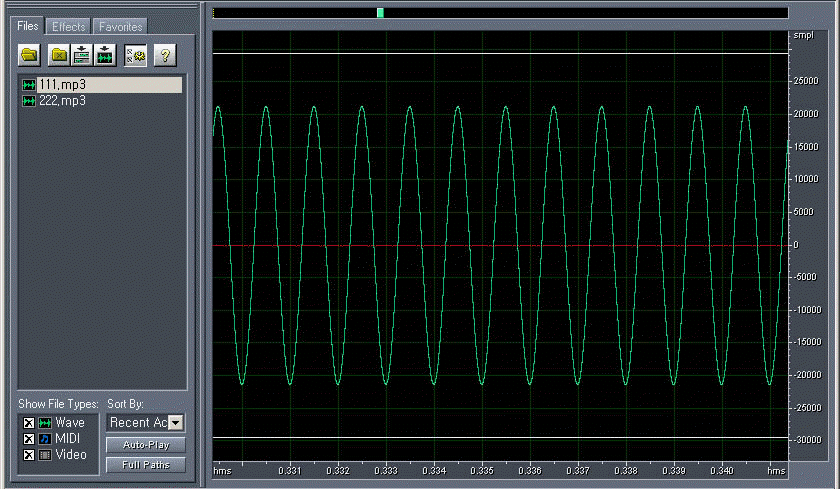Viewport: 840px width, 489px height.
Task: Click the left hms label on time ruler
Action: (x=222, y=471)
